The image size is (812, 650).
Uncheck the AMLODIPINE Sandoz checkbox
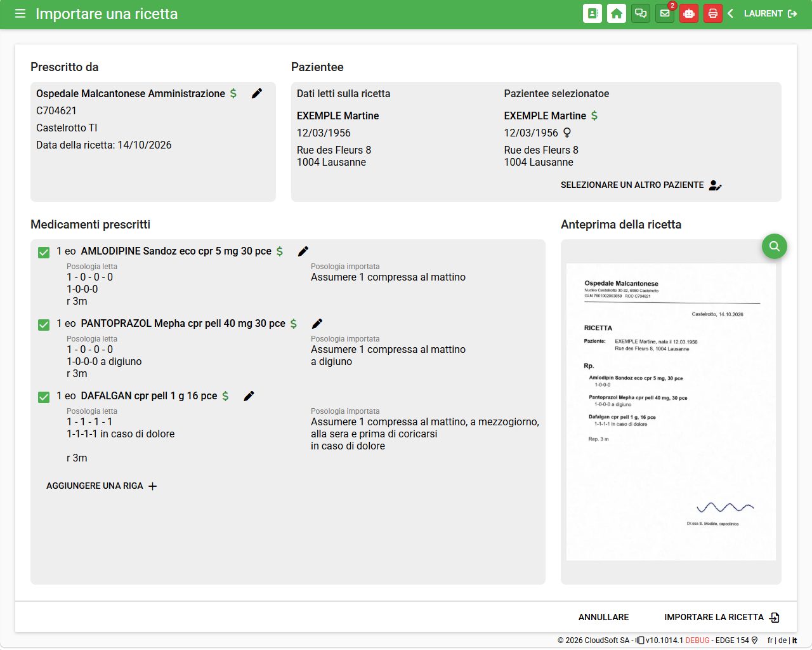(x=44, y=252)
